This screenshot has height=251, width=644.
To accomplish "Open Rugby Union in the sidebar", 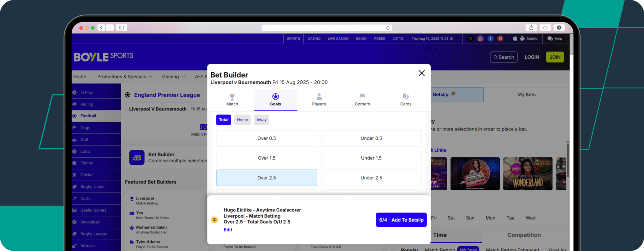I will tap(96, 187).
